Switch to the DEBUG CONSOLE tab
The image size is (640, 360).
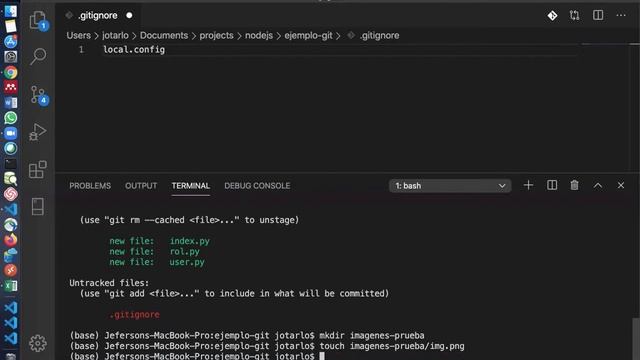[257, 186]
